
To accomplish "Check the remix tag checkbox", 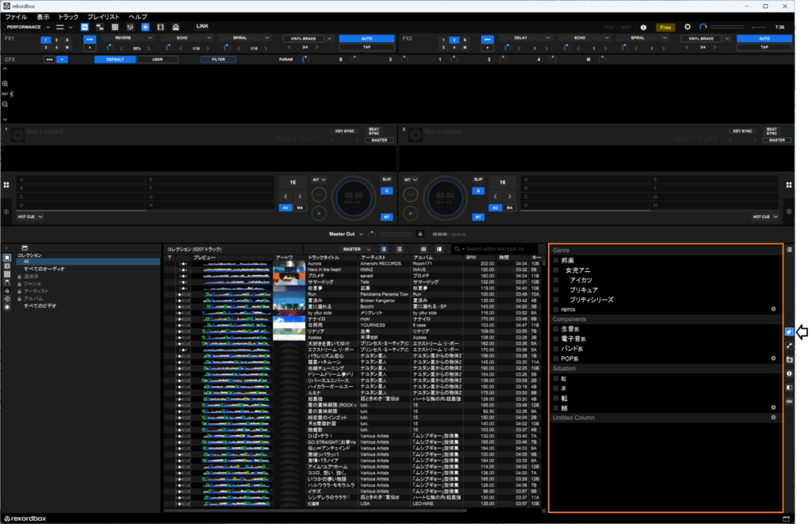I will [x=556, y=309].
